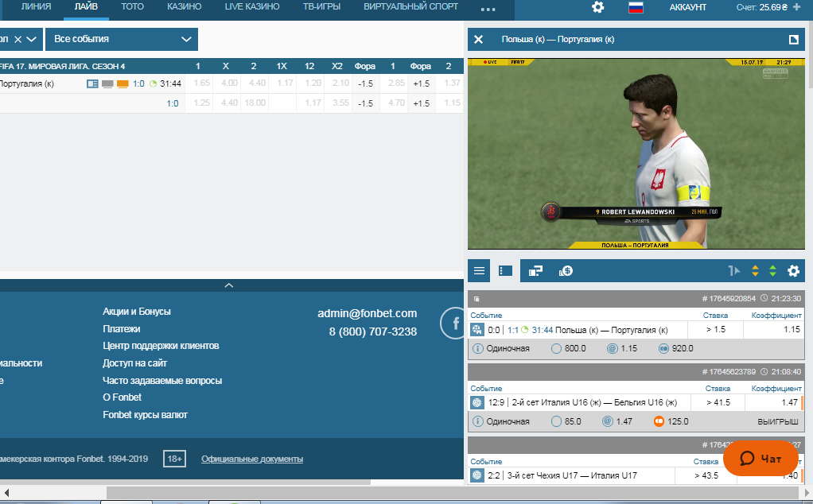Click the grey TV broadcast icon
813x504 pixels.
tap(107, 84)
